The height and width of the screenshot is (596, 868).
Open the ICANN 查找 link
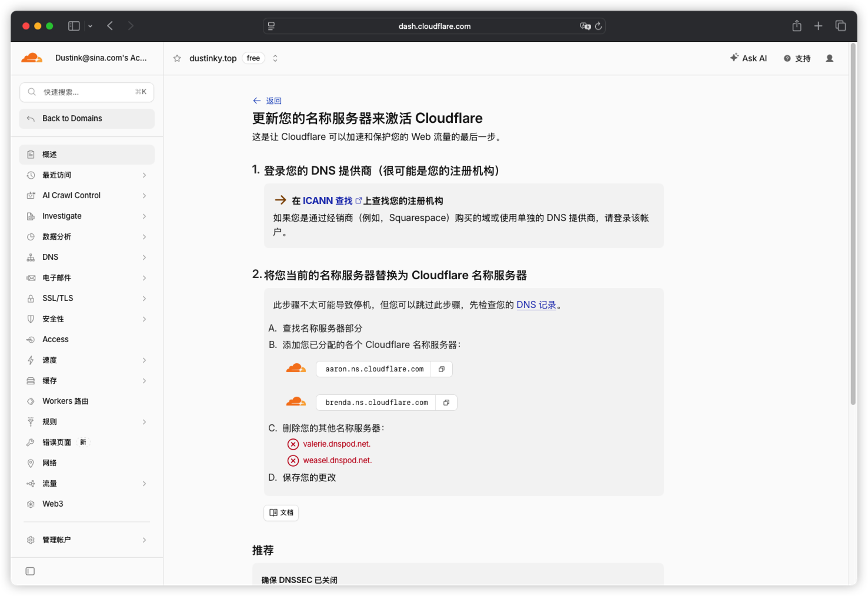[x=332, y=201]
